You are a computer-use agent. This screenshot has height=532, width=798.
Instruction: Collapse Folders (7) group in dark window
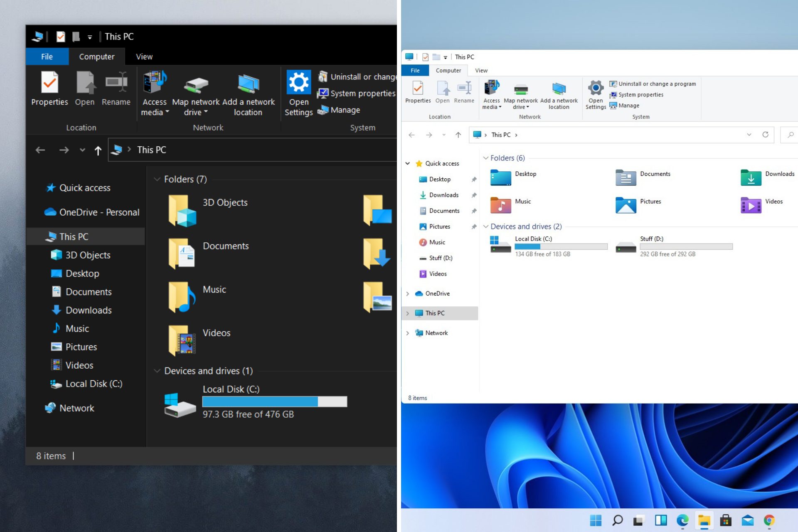tap(157, 179)
